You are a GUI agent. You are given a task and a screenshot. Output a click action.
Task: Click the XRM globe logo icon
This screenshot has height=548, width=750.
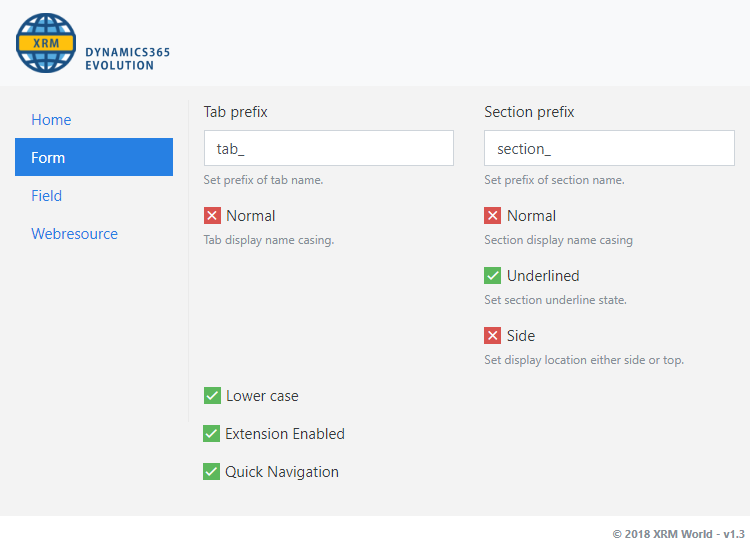click(46, 43)
